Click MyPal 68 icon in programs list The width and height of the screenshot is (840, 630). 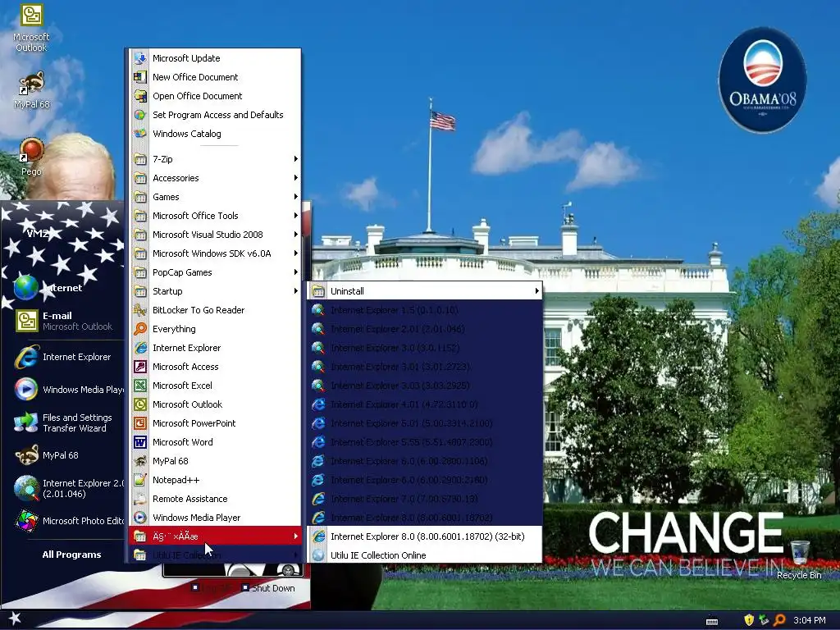pyautogui.click(x=139, y=461)
